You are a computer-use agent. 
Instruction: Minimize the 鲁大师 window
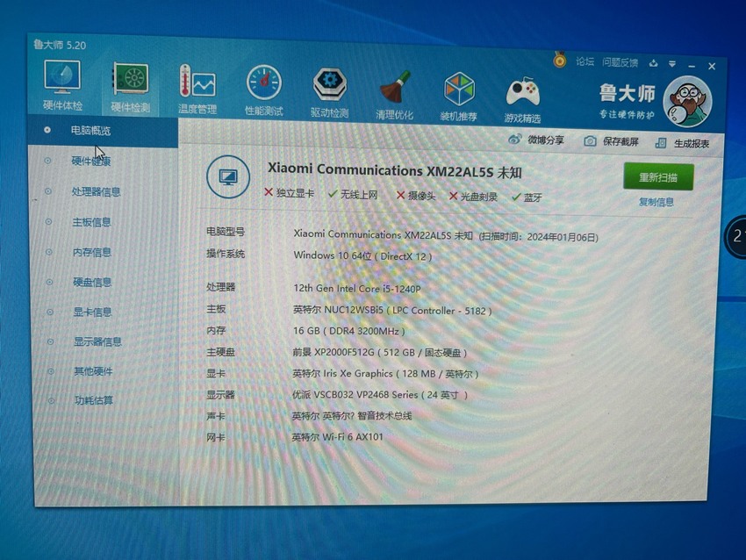coord(692,65)
